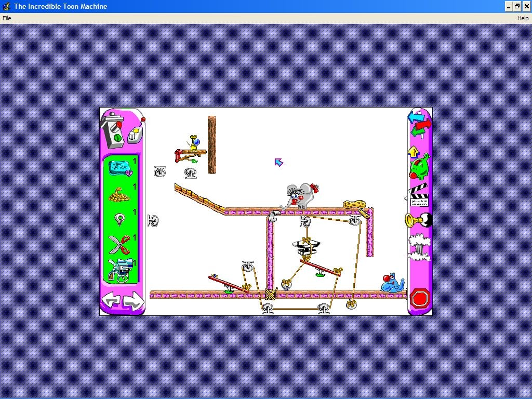Click the yellow up arrow above piggy bank
The image size is (532, 399).
click(x=413, y=152)
